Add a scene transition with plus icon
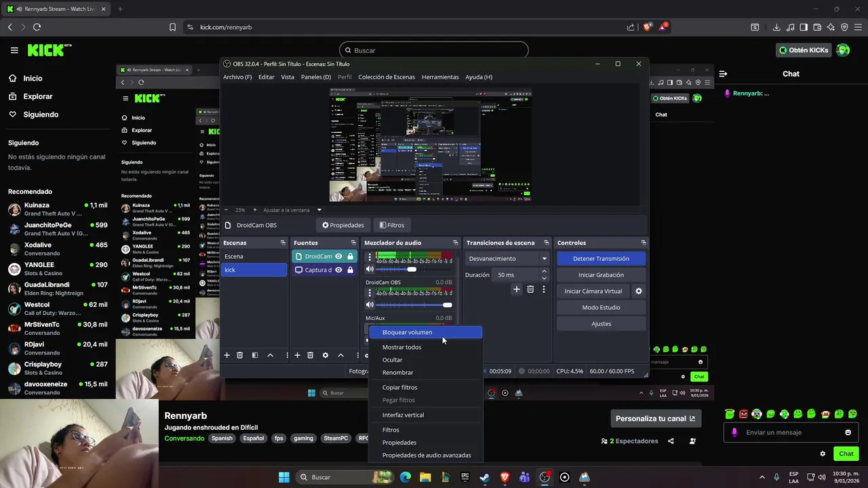Screen dimensions: 868x488 coord(516,289)
